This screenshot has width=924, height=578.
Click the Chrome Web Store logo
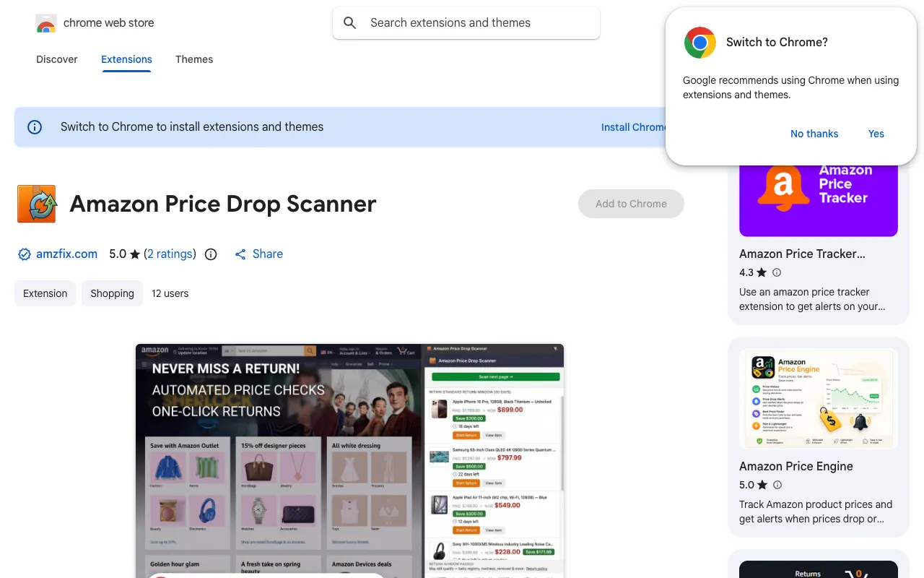[x=46, y=23]
